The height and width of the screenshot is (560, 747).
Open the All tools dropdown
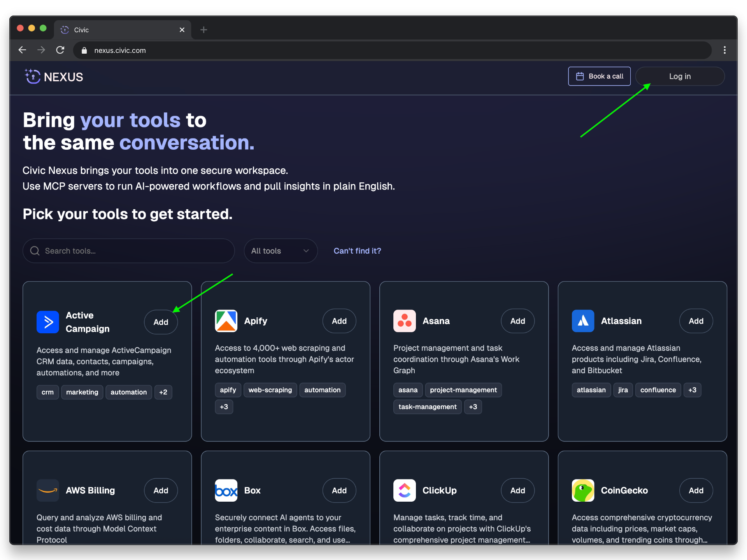pos(280,251)
